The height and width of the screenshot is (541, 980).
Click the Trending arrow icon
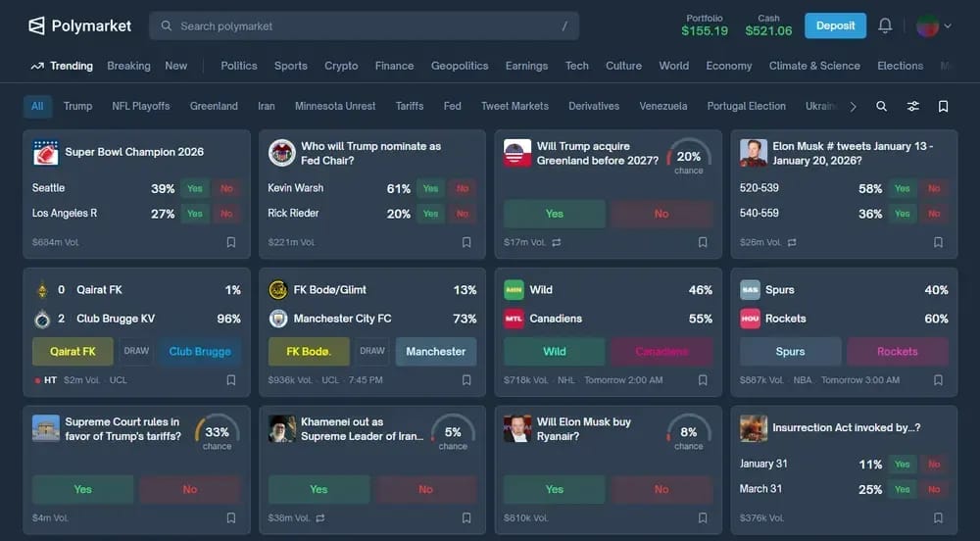pyautogui.click(x=37, y=67)
